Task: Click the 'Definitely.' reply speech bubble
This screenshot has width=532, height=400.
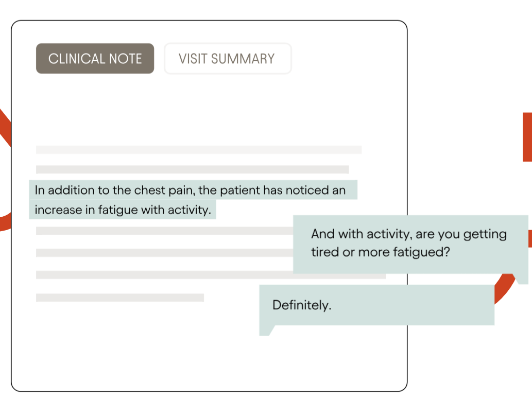Action: [x=376, y=305]
